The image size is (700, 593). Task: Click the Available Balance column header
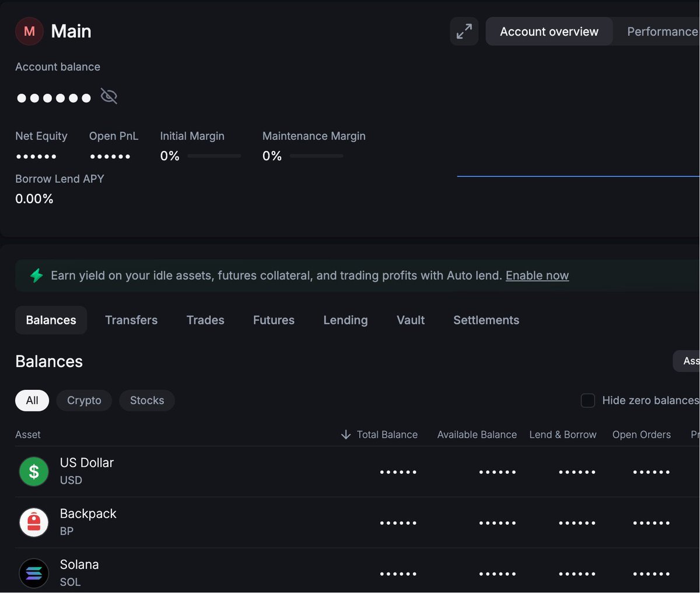(x=477, y=434)
